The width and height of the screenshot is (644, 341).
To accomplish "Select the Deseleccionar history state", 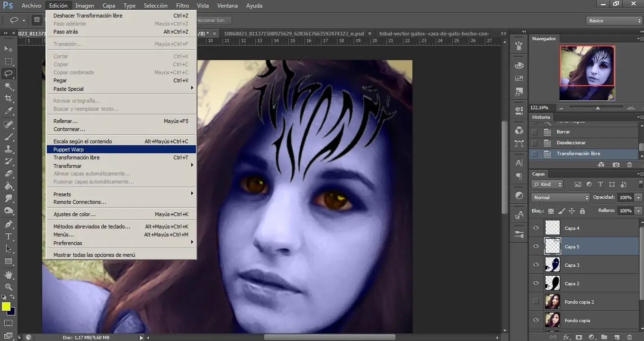I will [x=584, y=143].
